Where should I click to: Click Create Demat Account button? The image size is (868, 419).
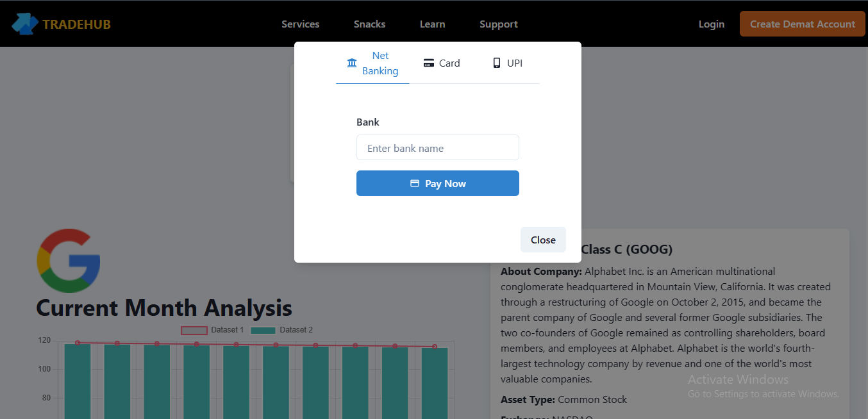point(803,24)
